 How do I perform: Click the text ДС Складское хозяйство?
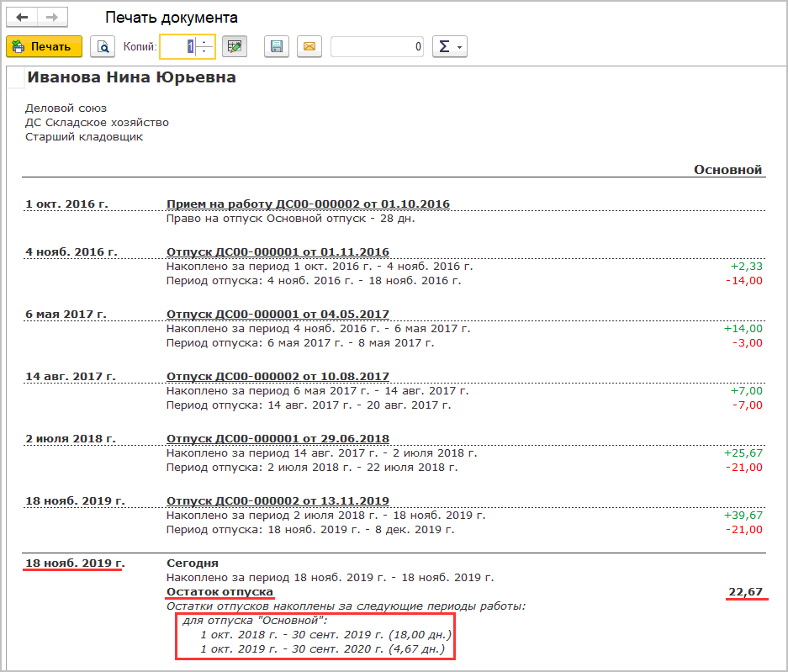[97, 123]
